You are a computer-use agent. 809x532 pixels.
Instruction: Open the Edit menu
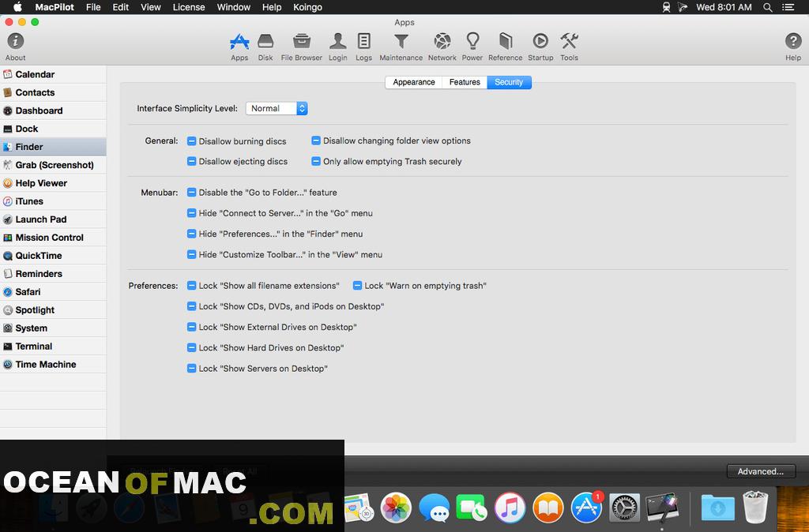tap(121, 7)
